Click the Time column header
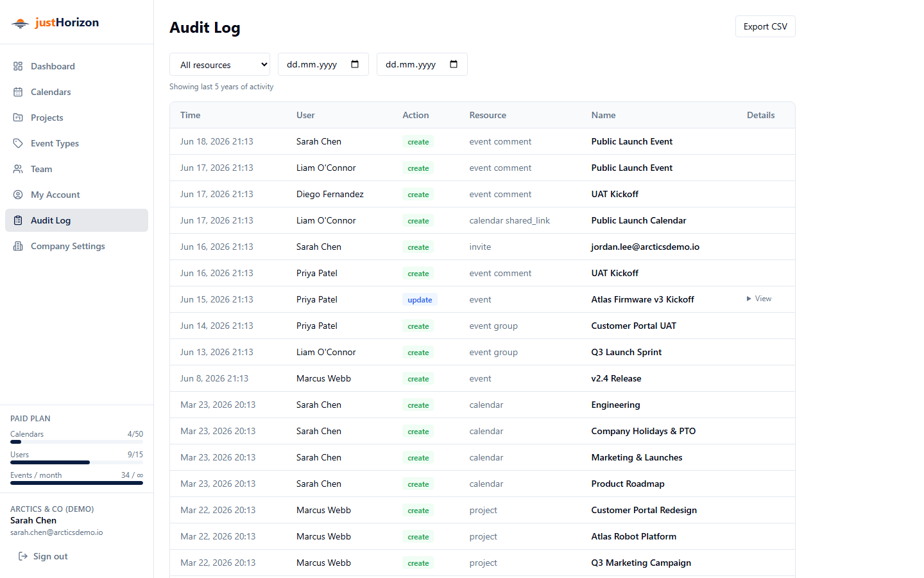Screen dimensions: 924x578 190,115
